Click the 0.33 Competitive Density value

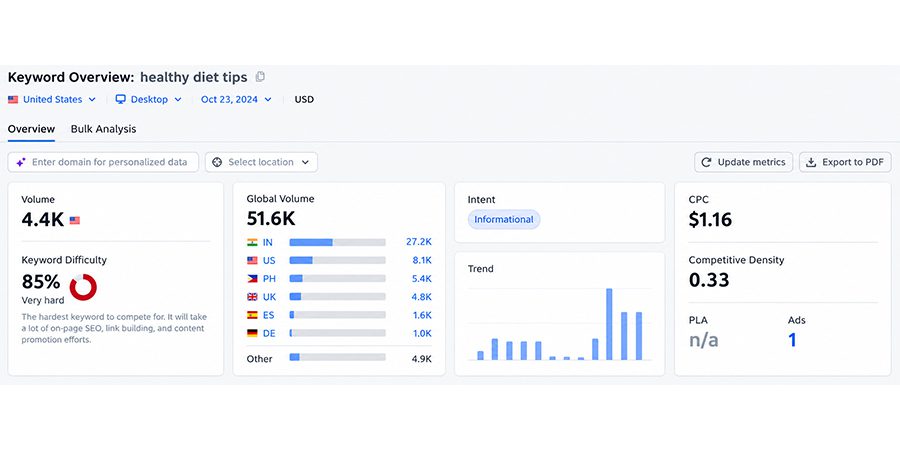pyautogui.click(x=709, y=280)
